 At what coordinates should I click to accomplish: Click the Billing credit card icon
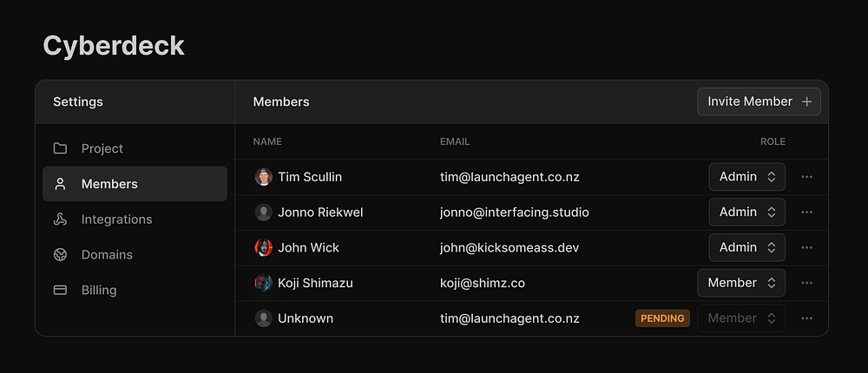pyautogui.click(x=60, y=291)
